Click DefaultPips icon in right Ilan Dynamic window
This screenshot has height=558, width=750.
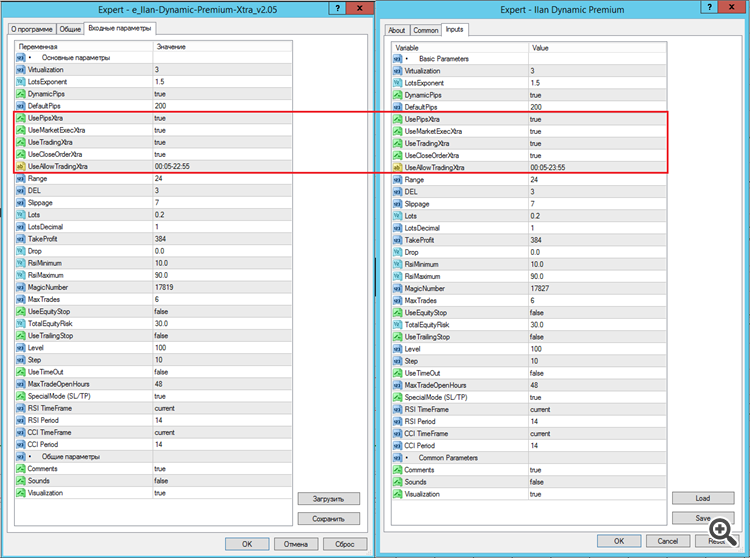(x=397, y=107)
